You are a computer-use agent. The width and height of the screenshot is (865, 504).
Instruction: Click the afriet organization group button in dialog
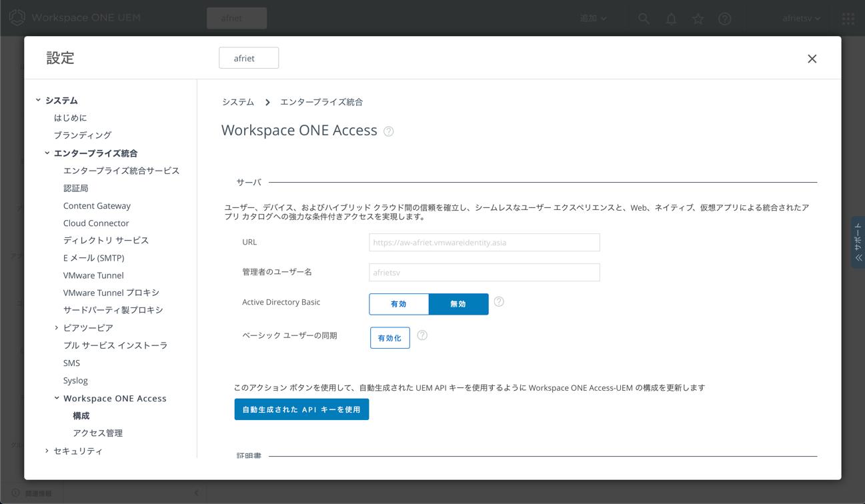[249, 58]
